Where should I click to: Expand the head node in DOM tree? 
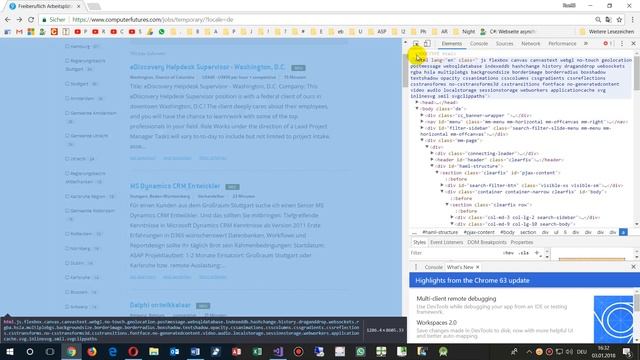click(417, 102)
